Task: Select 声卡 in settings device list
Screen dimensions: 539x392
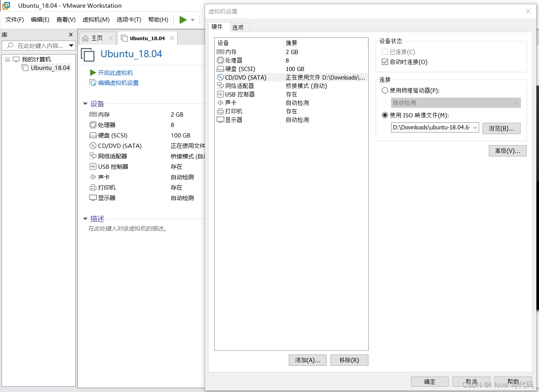Action: pyautogui.click(x=291, y=103)
